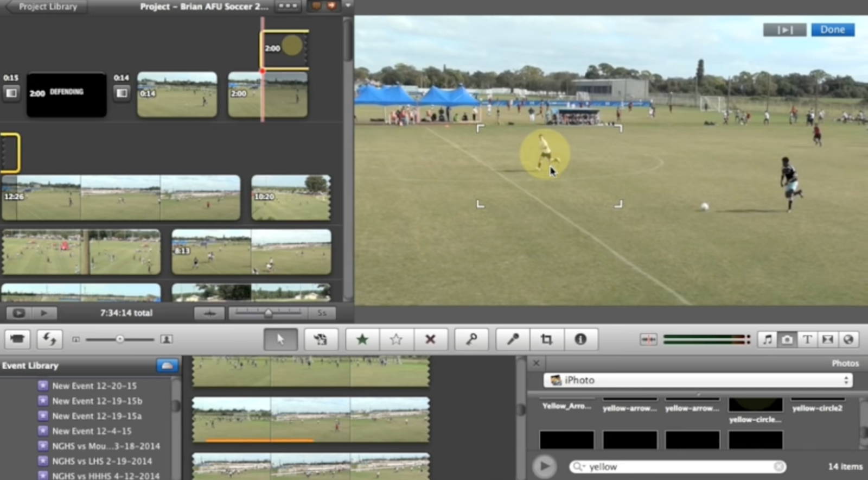
Task: Select the arrow pointer tool
Action: coord(280,339)
